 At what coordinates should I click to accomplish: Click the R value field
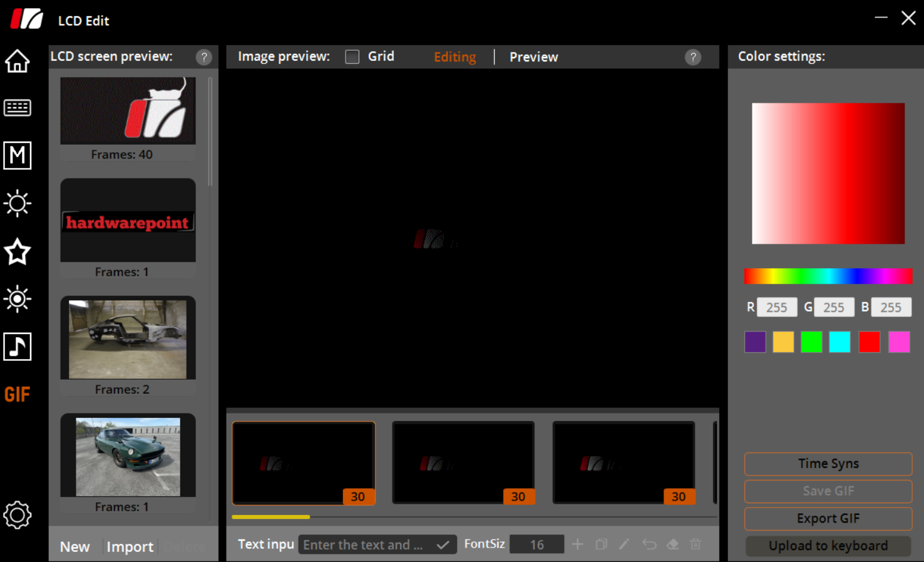coord(777,308)
